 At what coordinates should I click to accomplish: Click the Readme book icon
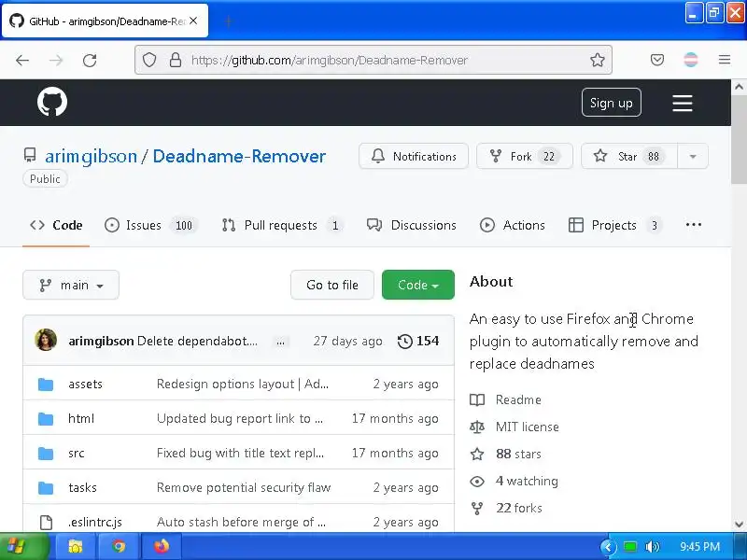click(477, 399)
